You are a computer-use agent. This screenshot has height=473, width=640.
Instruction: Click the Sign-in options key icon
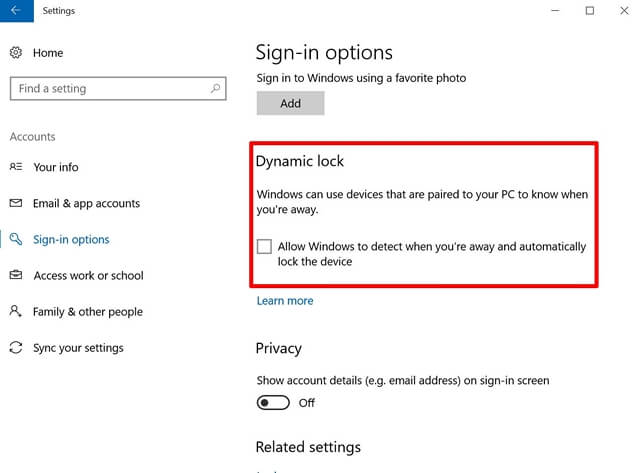click(16, 239)
